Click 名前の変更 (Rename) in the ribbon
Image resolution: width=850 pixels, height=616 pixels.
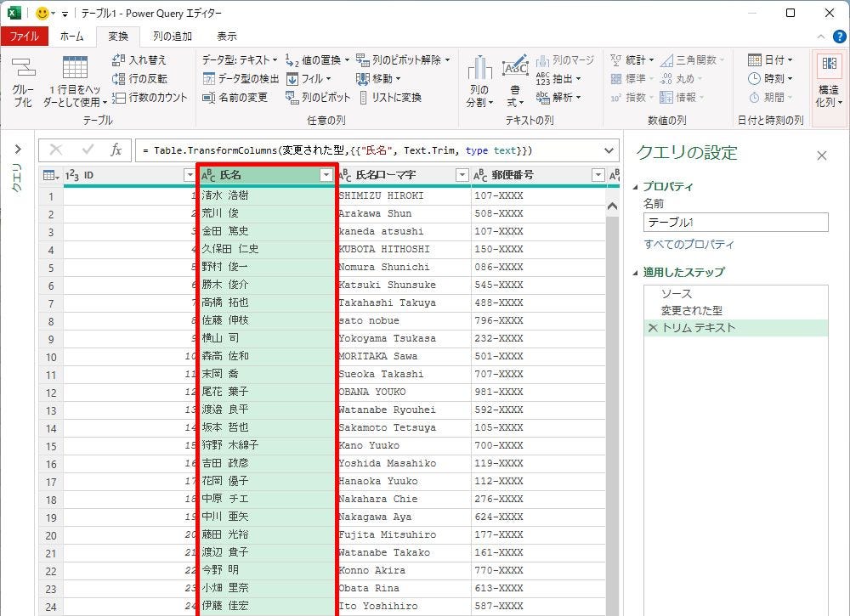click(x=235, y=98)
